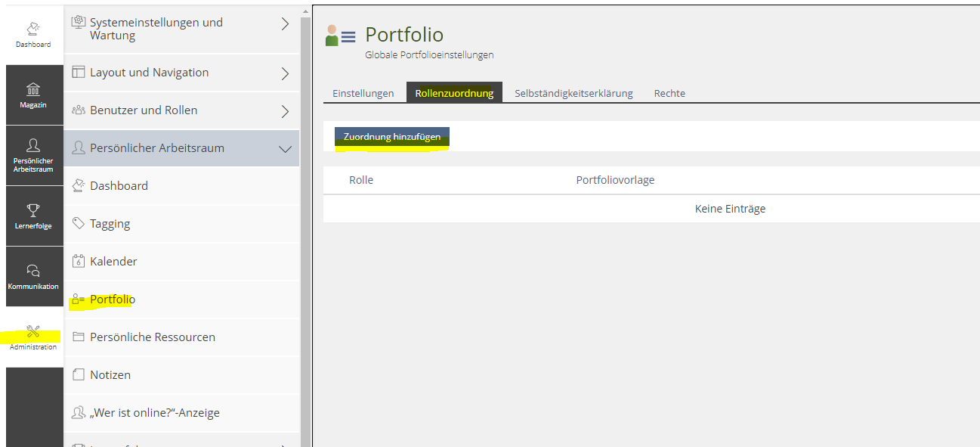Open Magazin in the main bar

tap(33, 95)
